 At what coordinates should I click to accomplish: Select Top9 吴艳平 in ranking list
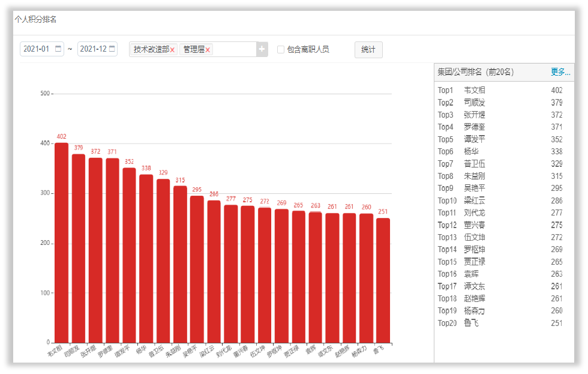tap(500, 189)
